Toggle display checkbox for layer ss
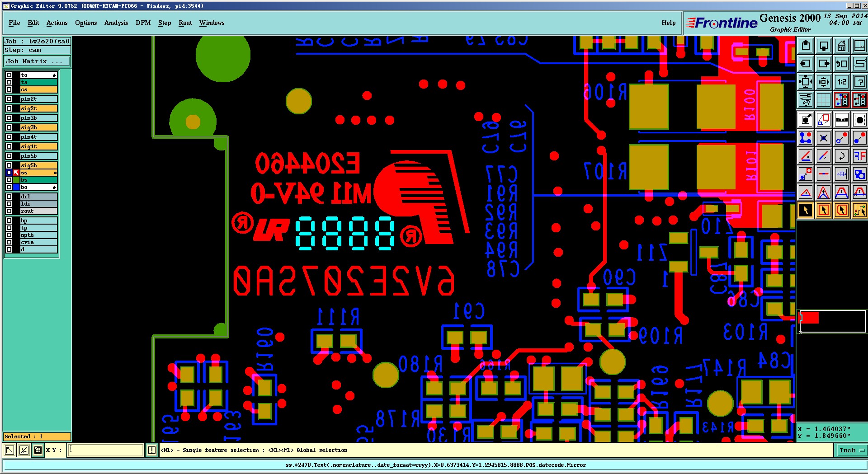 pyautogui.click(x=9, y=173)
